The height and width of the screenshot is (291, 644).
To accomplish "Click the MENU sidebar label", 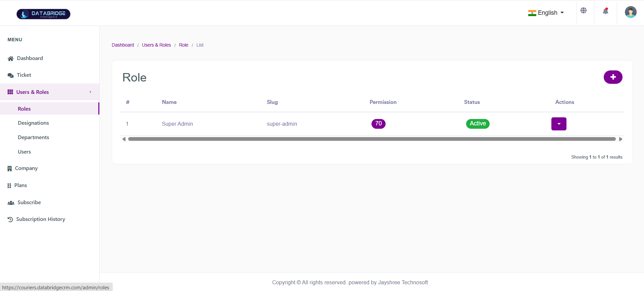I will [x=15, y=40].
